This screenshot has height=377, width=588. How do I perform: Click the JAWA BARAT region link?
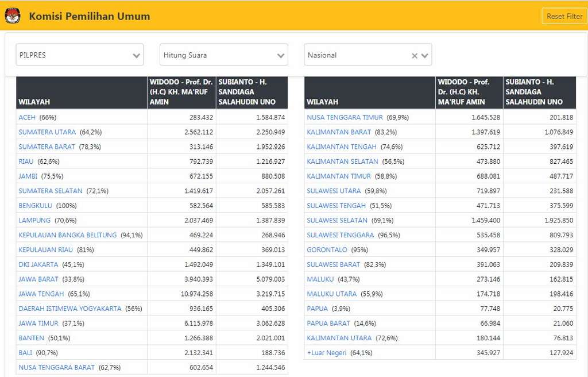[38, 279]
